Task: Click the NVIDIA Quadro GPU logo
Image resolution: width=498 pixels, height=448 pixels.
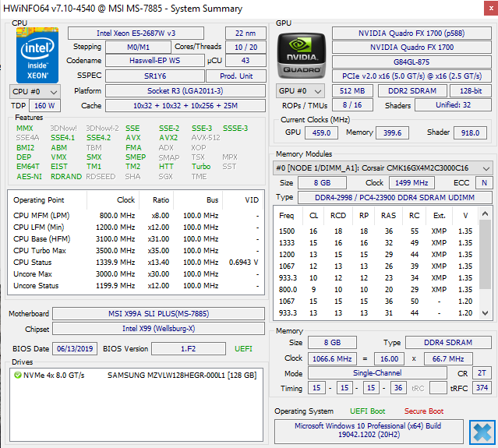Action: pyautogui.click(x=302, y=56)
